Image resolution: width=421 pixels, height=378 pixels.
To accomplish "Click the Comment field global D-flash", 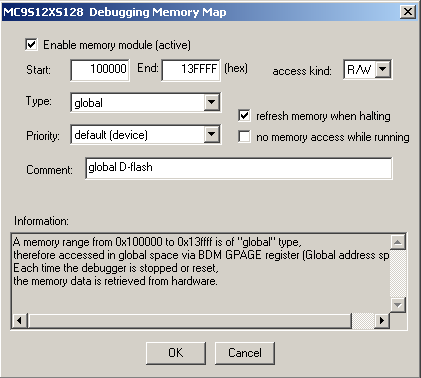I will coord(239,168).
